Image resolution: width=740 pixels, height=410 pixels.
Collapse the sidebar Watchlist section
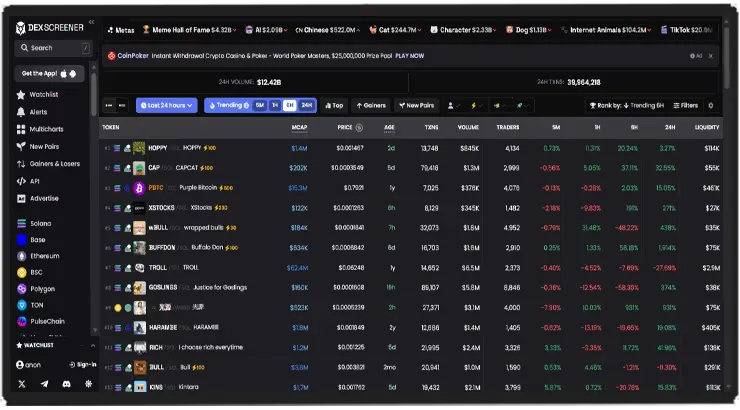tap(92, 345)
